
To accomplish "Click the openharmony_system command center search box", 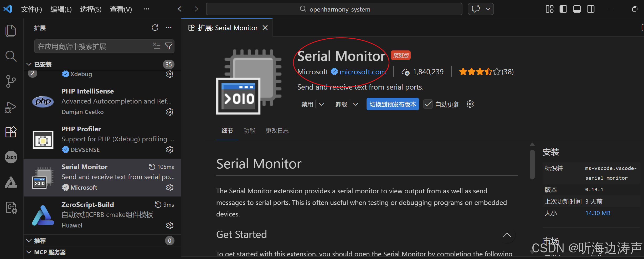I will (334, 9).
